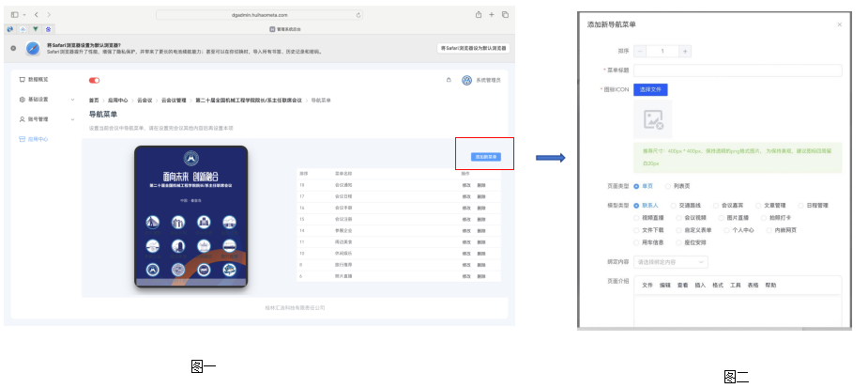Click the image placeholder icon in dialog
868x388 pixels.
(653, 119)
